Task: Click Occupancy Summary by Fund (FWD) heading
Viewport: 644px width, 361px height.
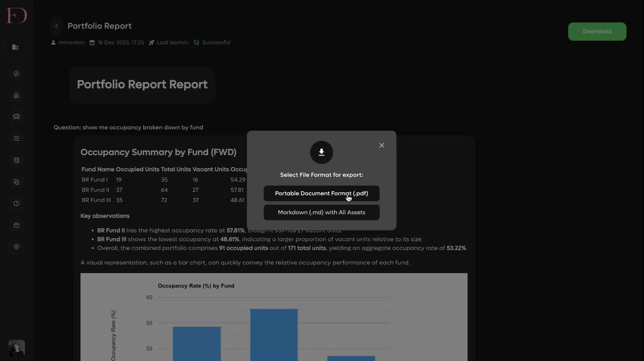Action: tap(158, 152)
